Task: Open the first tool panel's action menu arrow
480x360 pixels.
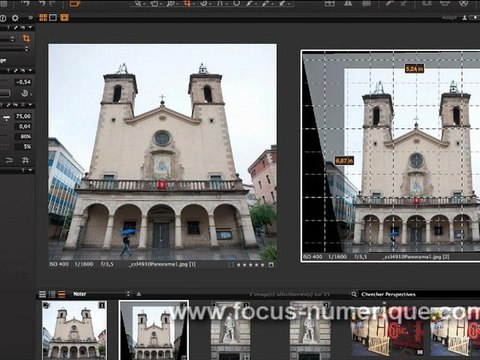Action: point(30,28)
